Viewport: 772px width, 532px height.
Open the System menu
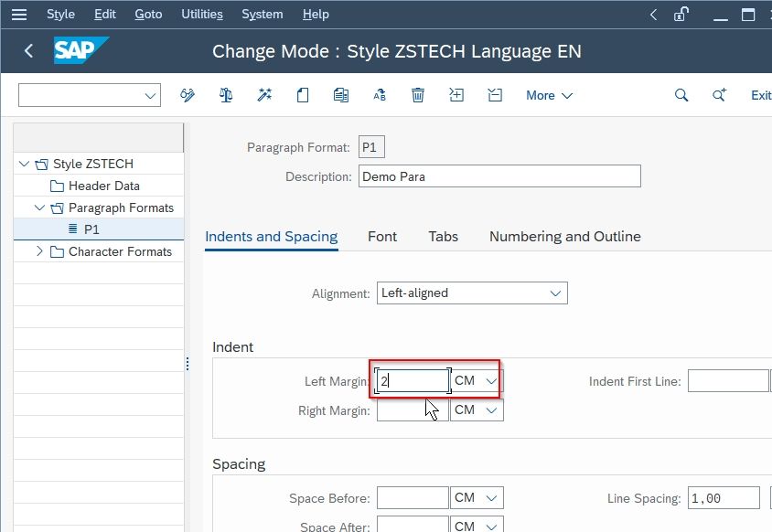pos(262,15)
